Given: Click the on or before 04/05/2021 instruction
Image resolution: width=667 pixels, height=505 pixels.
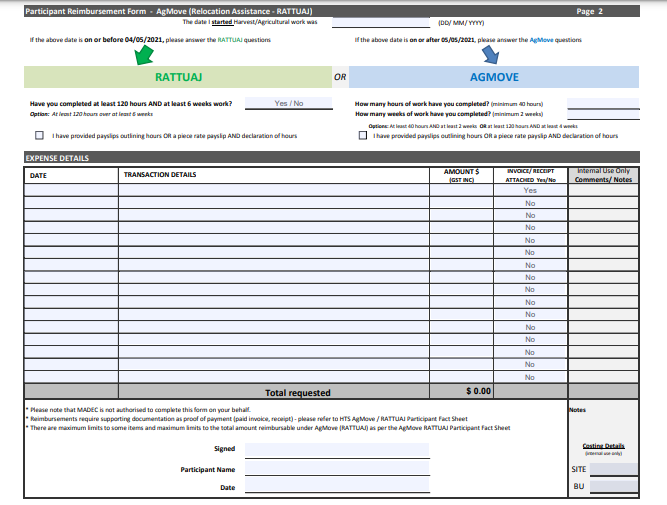Looking at the screenshot, I should click(150, 40).
